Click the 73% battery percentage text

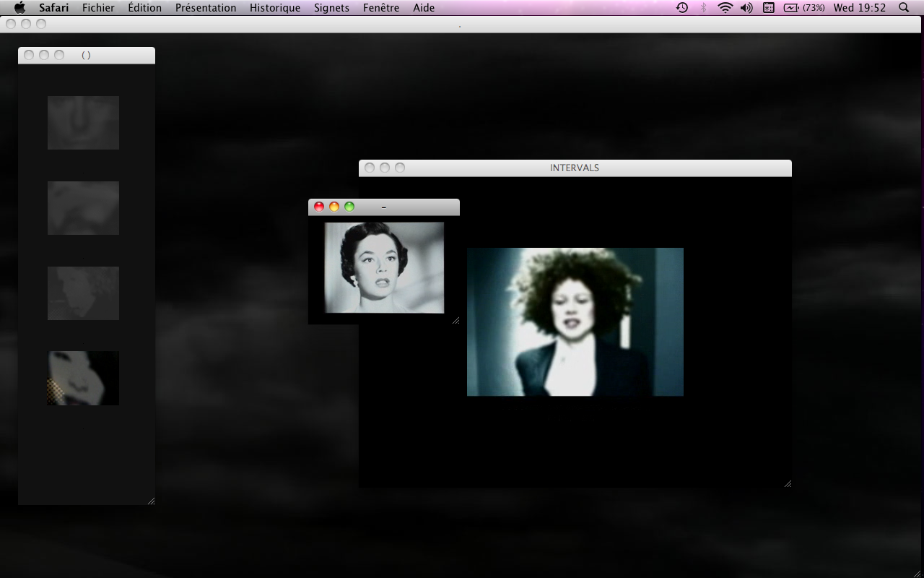814,8
